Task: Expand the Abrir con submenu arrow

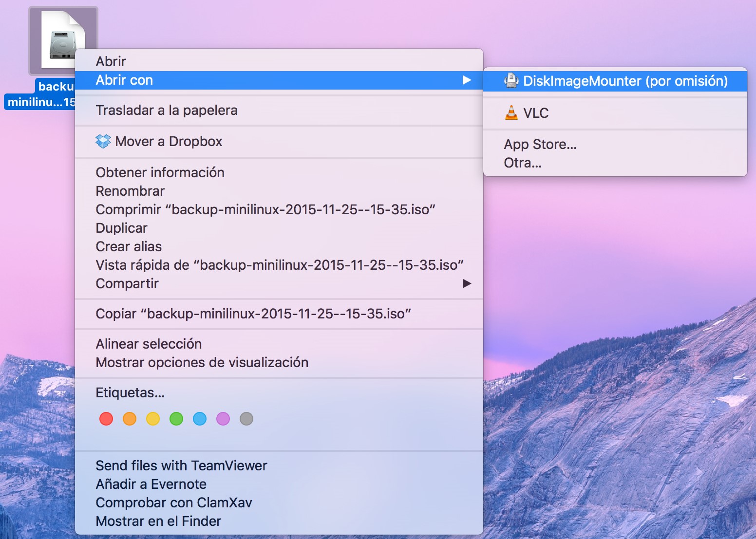Action: click(x=467, y=80)
